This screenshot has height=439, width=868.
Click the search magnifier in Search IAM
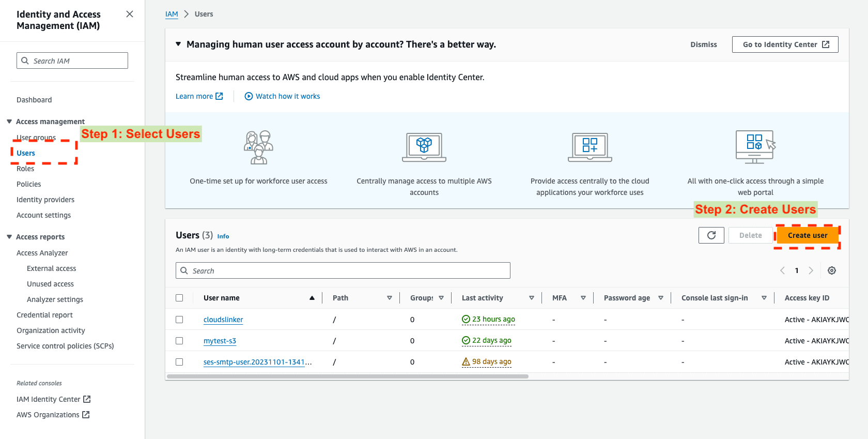25,60
